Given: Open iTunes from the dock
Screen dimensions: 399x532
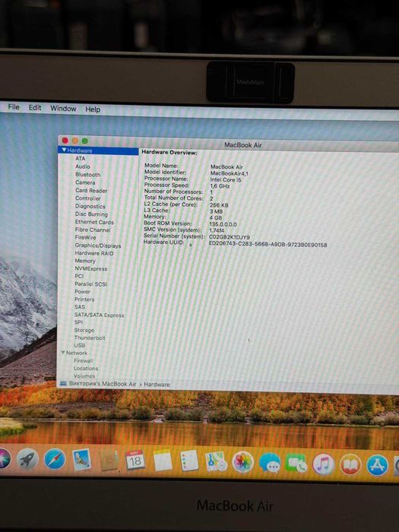Looking at the screenshot, I should click(323, 464).
